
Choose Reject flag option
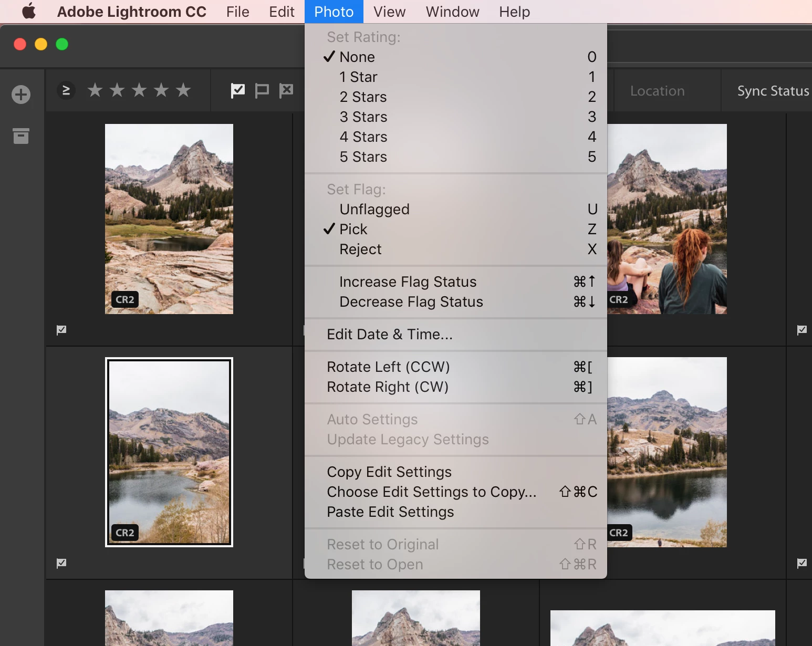[x=456, y=249]
